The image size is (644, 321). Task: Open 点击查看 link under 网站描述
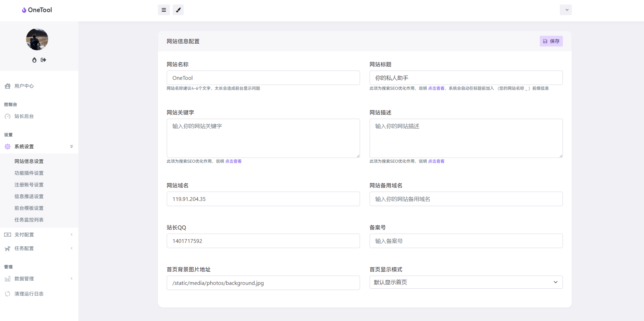coord(436,161)
